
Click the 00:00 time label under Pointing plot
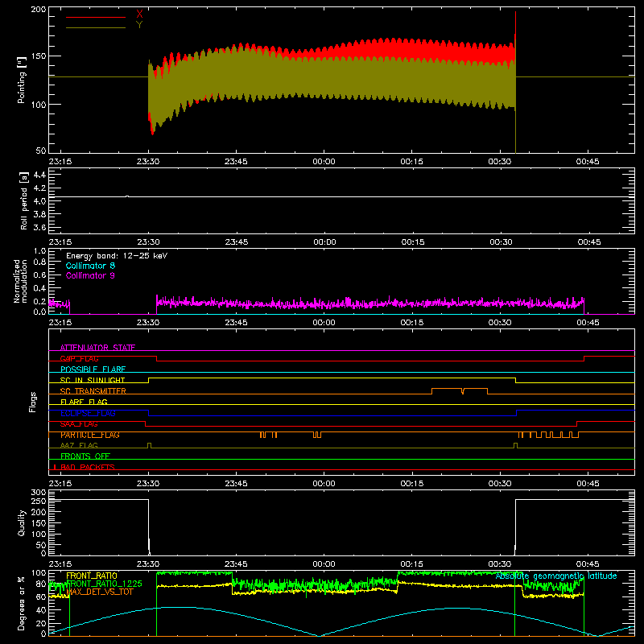click(x=324, y=162)
